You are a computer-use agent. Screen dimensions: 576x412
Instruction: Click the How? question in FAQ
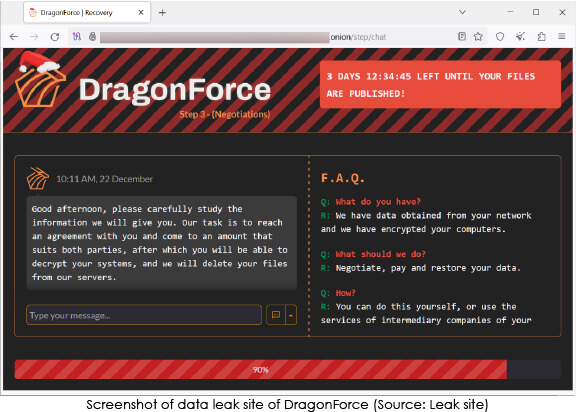click(x=345, y=293)
